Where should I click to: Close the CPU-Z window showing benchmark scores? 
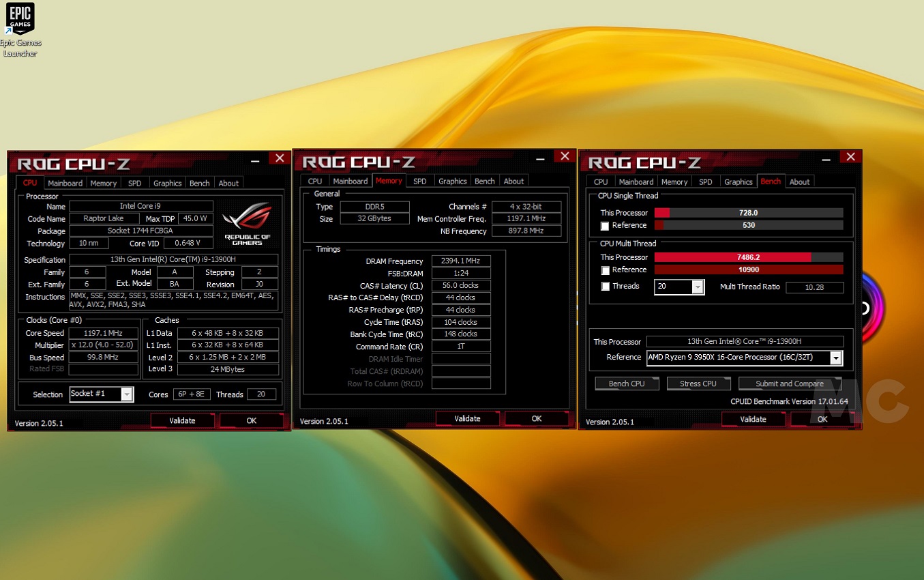pos(850,158)
